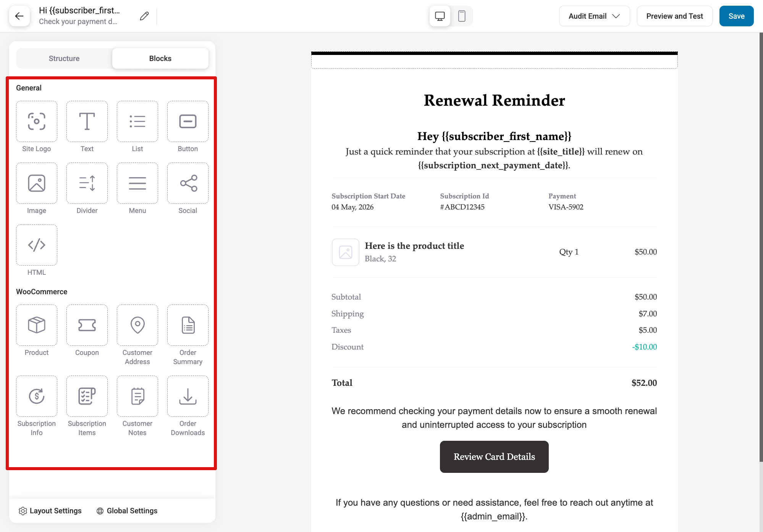Image resolution: width=763 pixels, height=532 pixels.
Task: Click the General section heading
Action: (x=29, y=88)
